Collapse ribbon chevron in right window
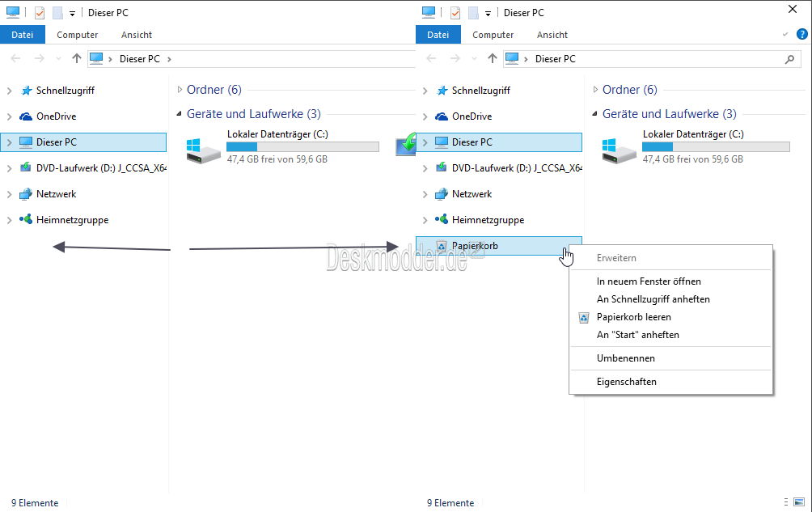812x512 pixels. (785, 34)
